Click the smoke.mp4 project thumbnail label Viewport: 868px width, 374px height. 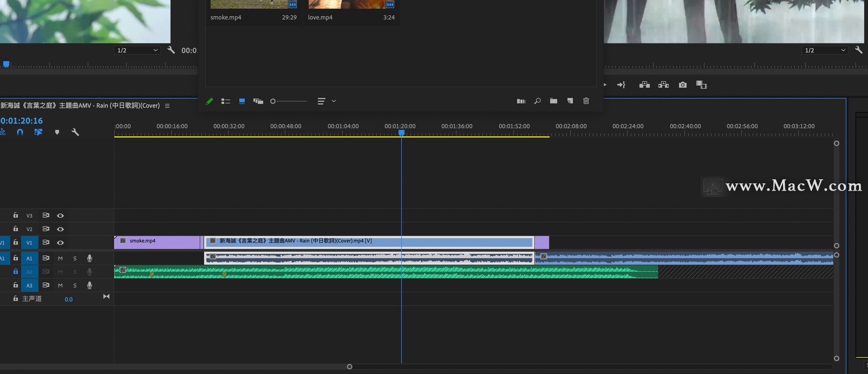[x=226, y=18]
